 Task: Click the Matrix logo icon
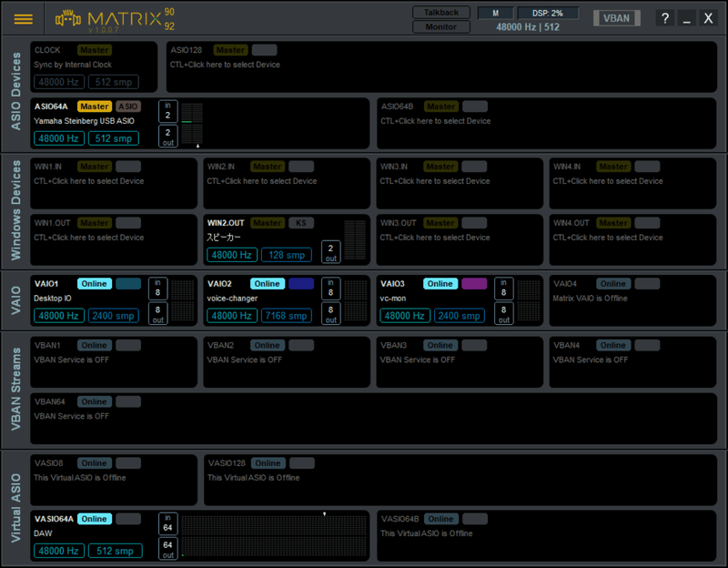pos(68,18)
